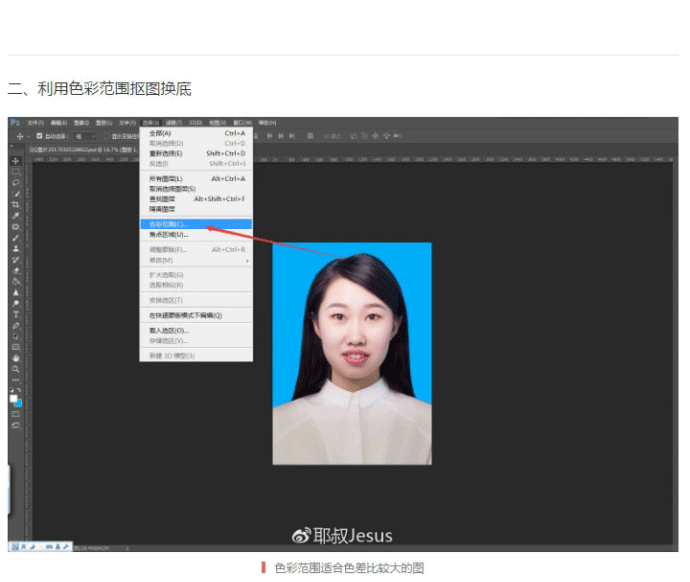Select the Eyedropper tool
This screenshot has width=690, height=582.
click(x=16, y=216)
